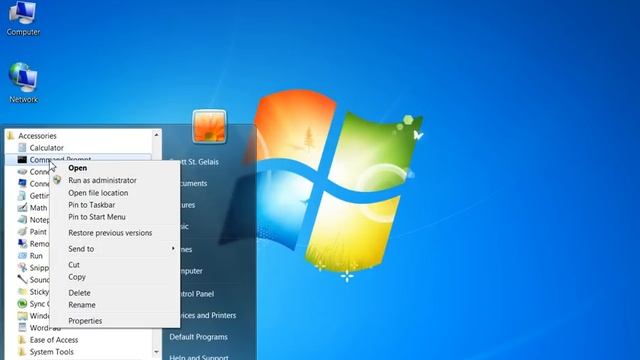Open Help and Support link
This screenshot has width=640, height=360.
[199, 357]
